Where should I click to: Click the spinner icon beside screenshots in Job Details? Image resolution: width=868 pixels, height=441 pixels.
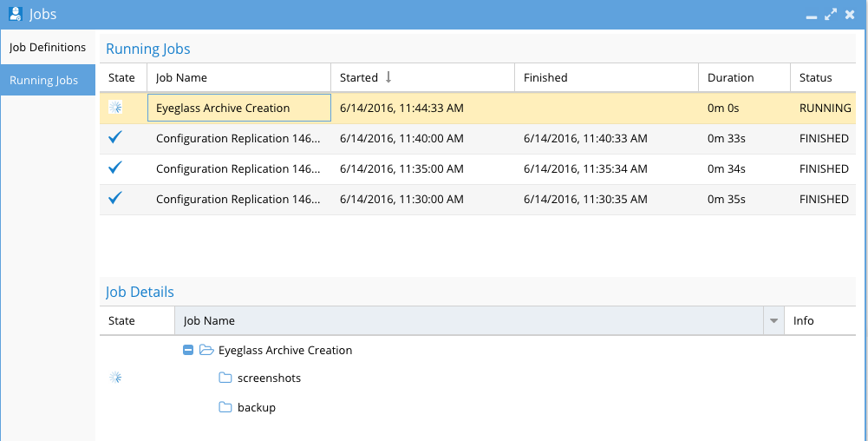[x=115, y=378]
